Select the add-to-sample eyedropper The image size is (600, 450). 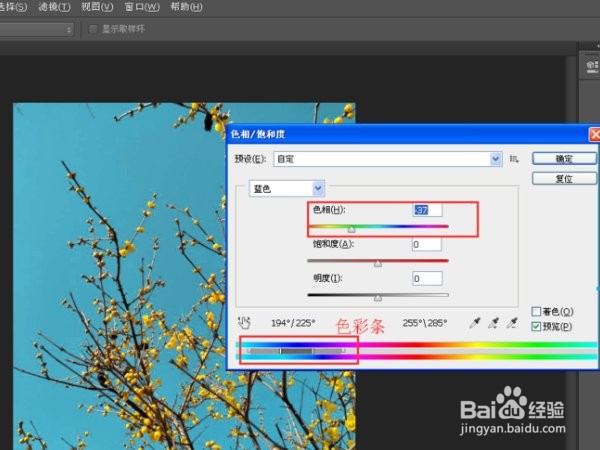(x=494, y=323)
